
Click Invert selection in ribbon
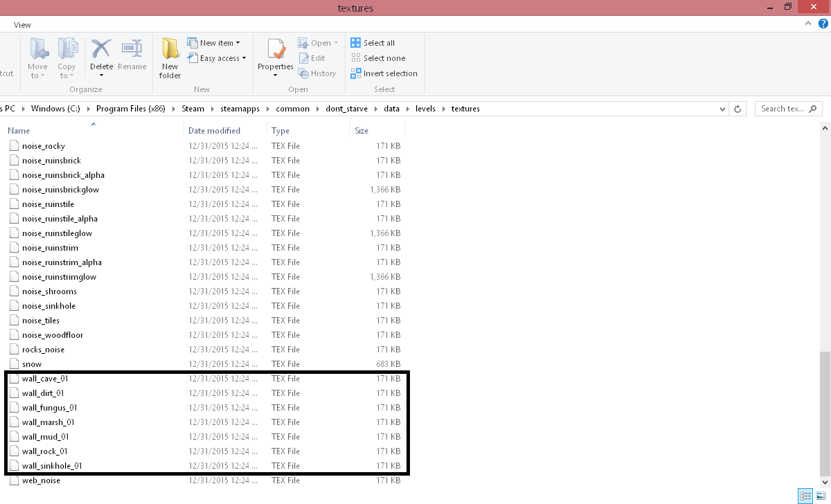(384, 73)
